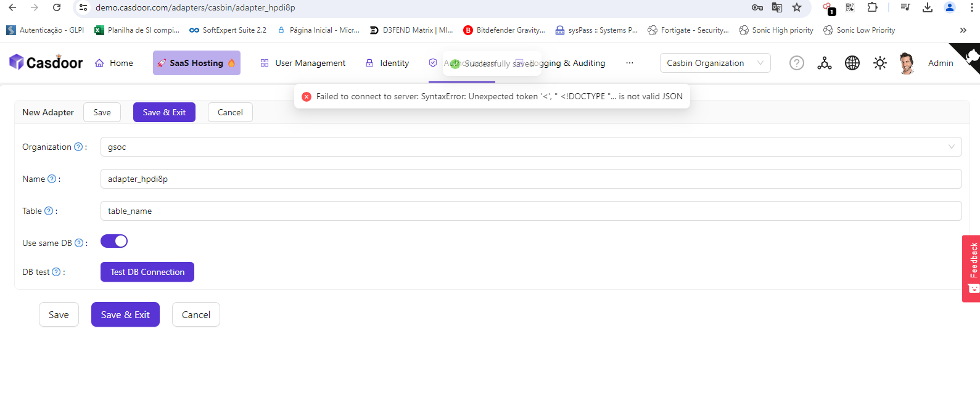Switch theme with the sun icon

pos(880,63)
